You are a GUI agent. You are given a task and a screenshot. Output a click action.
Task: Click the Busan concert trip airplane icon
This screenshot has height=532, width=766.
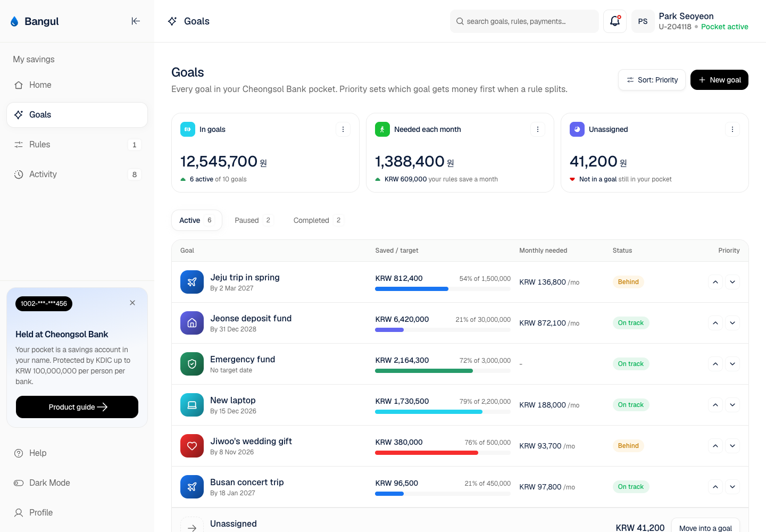coord(192,487)
